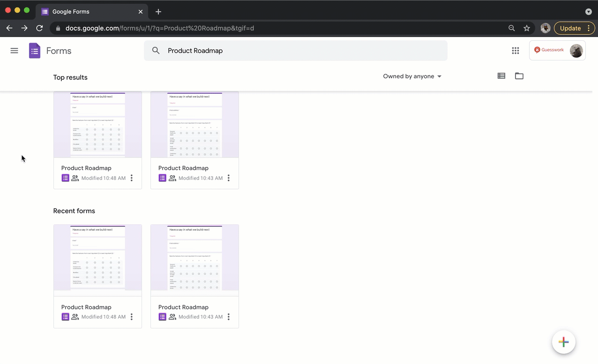
Task: Click the collaborators icon on the 10:48 AM form
Action: pos(75,178)
